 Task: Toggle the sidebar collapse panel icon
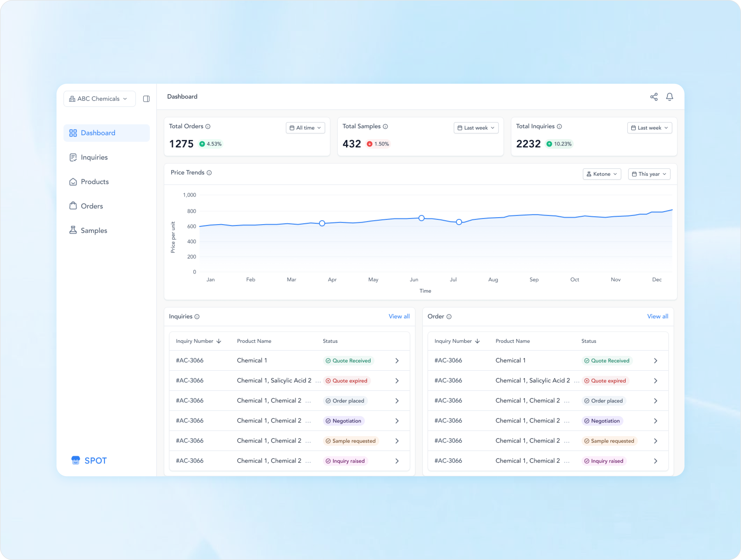[146, 99]
